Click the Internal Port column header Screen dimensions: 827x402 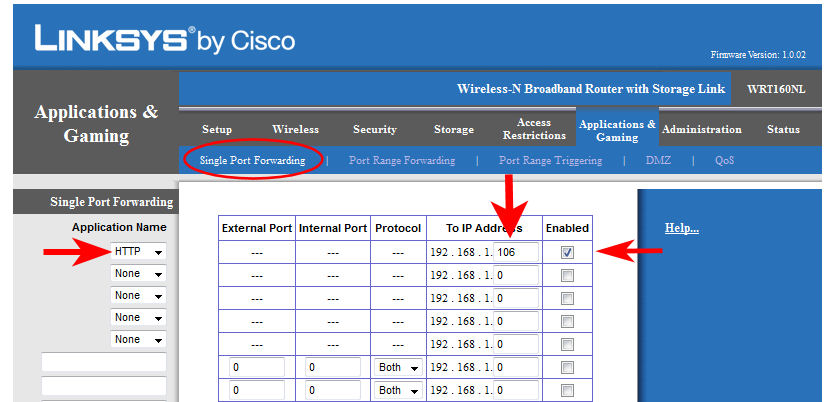pyautogui.click(x=333, y=228)
